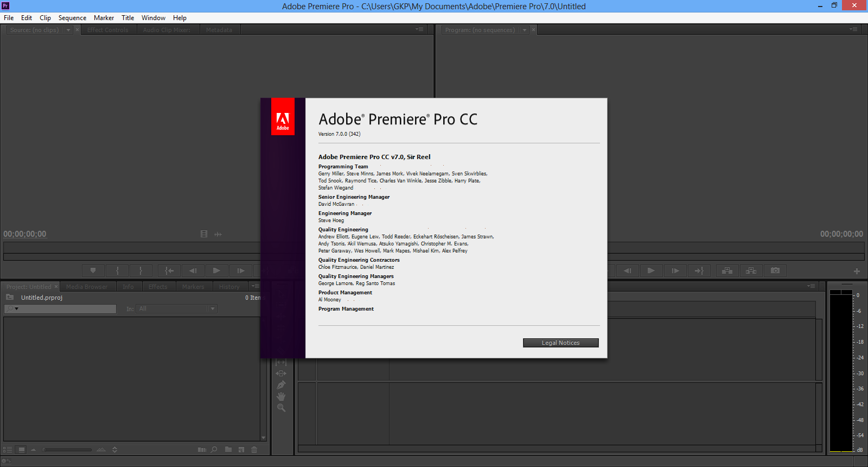This screenshot has width=868, height=467.
Task: Step back one frame in Program monitor
Action: point(628,270)
